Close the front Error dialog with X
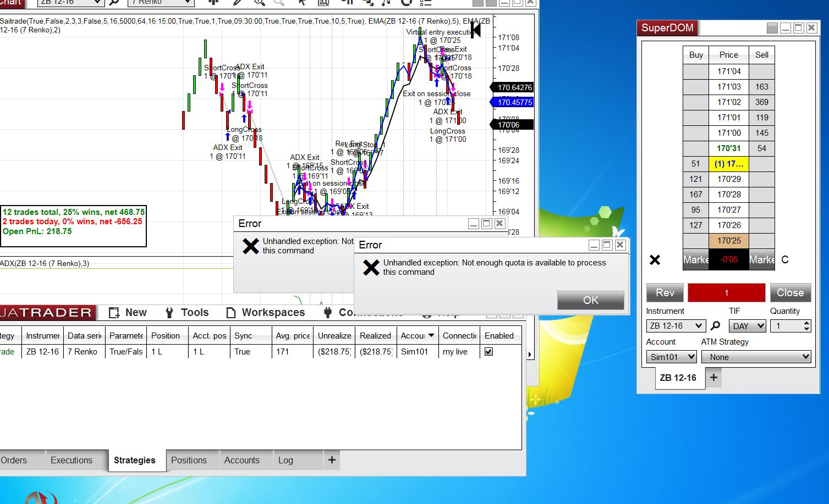The width and height of the screenshot is (829, 504). [620, 245]
